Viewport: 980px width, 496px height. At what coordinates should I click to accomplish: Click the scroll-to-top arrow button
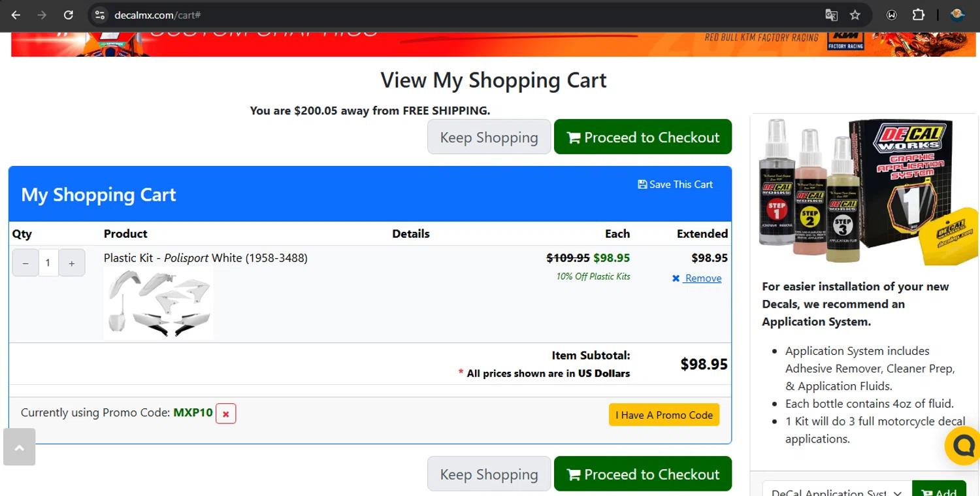[19, 447]
